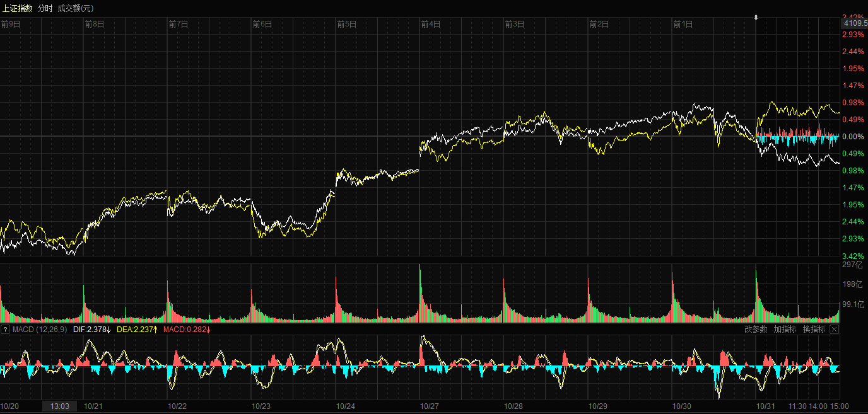Click the DIF:2.378 value label
The image size is (868, 414).
pos(91,330)
